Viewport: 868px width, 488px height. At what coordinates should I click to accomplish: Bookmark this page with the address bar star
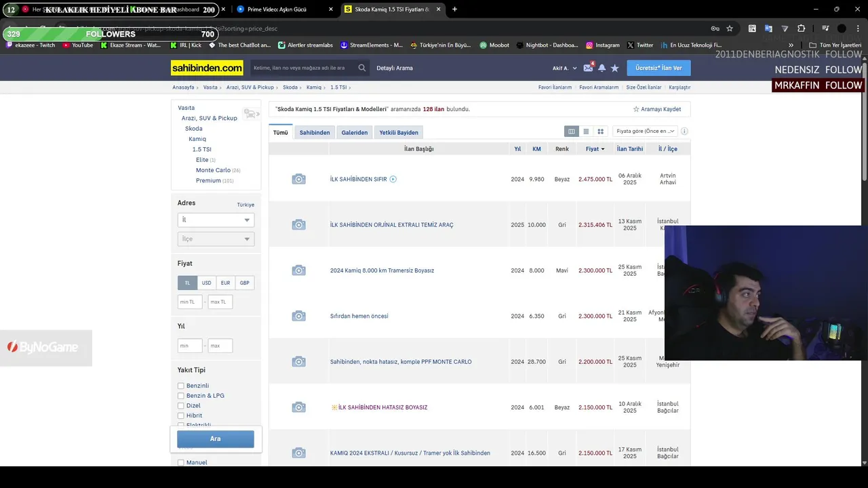click(730, 28)
